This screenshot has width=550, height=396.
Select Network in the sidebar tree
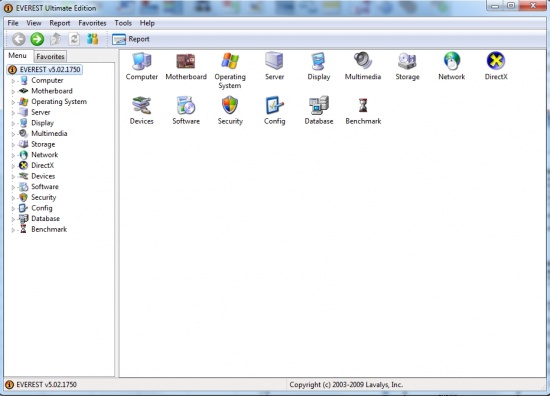[x=45, y=155]
